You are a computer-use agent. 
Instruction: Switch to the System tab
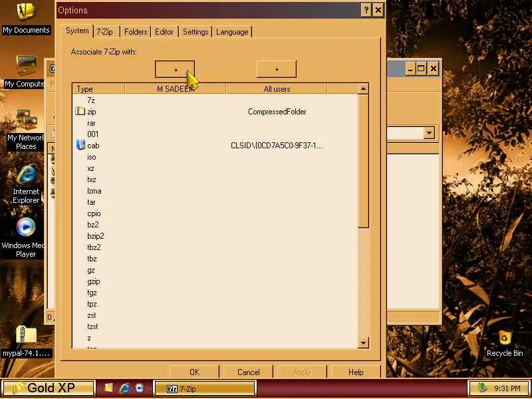pos(77,31)
